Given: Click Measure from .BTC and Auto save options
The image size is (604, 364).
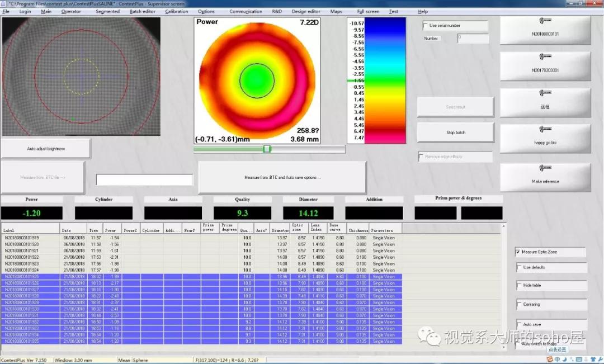Looking at the screenshot, I should coord(282,178).
